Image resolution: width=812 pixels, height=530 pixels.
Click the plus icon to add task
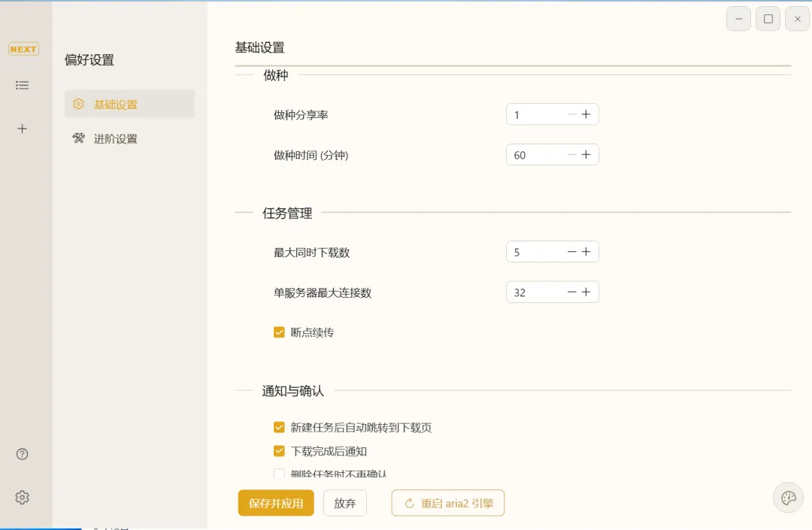pyautogui.click(x=23, y=129)
